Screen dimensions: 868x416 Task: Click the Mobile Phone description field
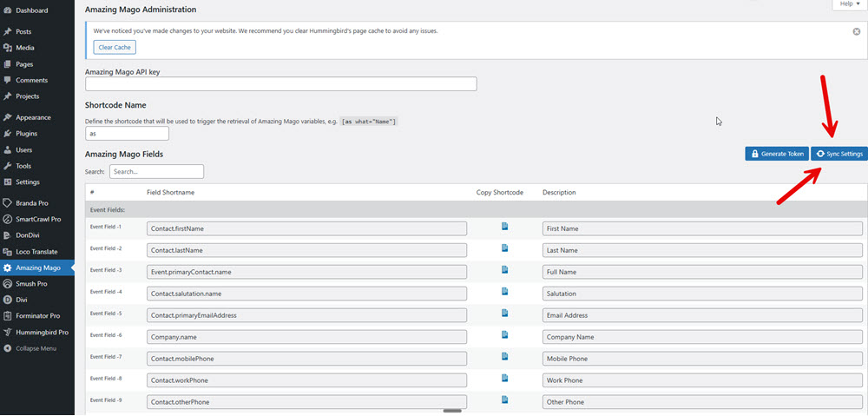(702, 359)
